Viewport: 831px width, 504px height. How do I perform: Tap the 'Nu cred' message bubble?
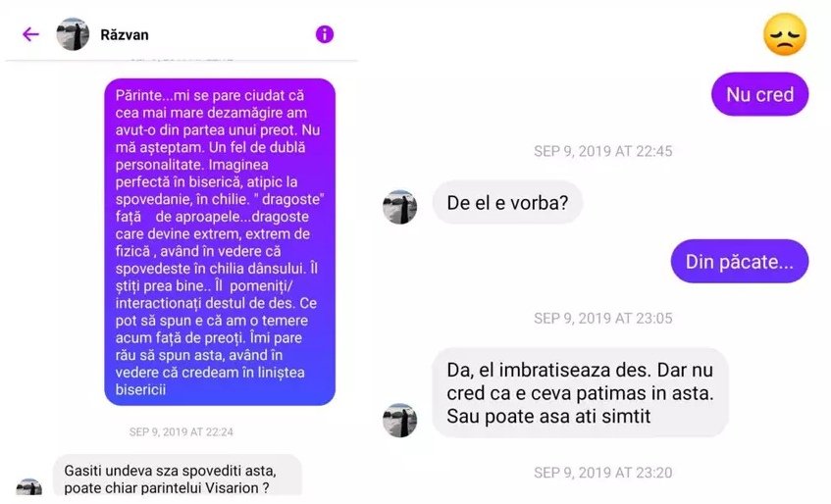coord(759,94)
